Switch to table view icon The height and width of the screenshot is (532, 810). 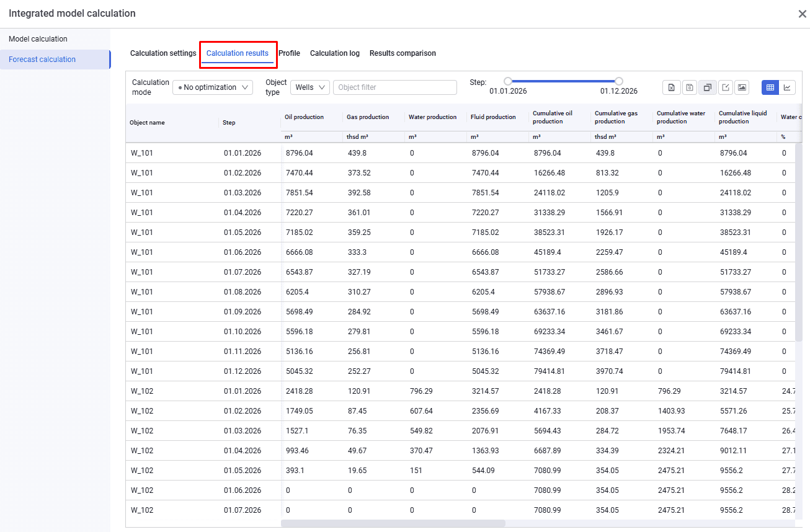tap(770, 87)
